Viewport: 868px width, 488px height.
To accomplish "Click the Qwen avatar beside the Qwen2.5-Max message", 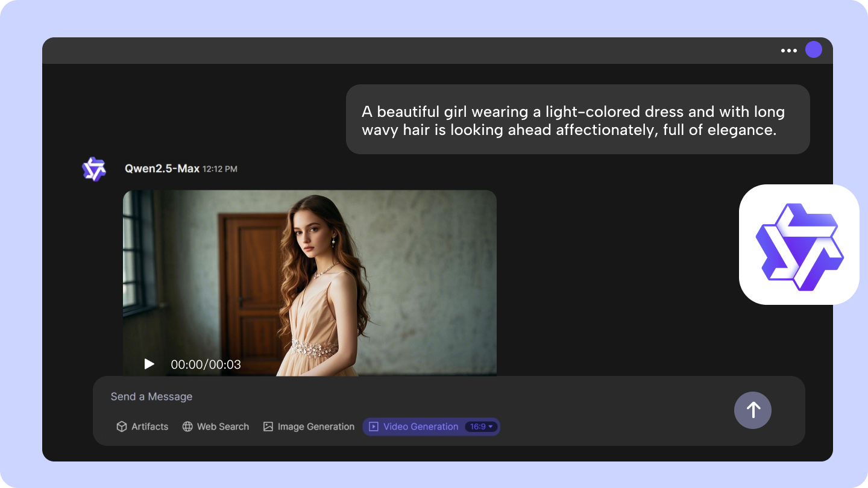I will [94, 169].
